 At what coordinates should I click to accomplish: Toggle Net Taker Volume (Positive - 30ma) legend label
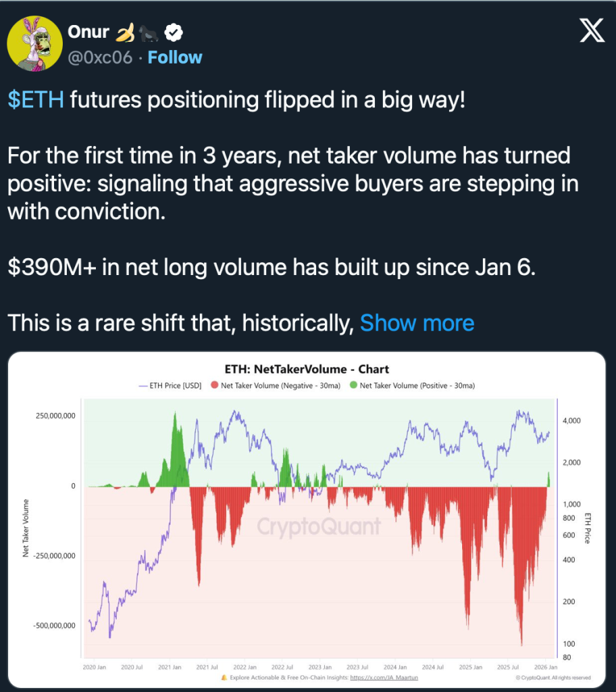tap(417, 386)
